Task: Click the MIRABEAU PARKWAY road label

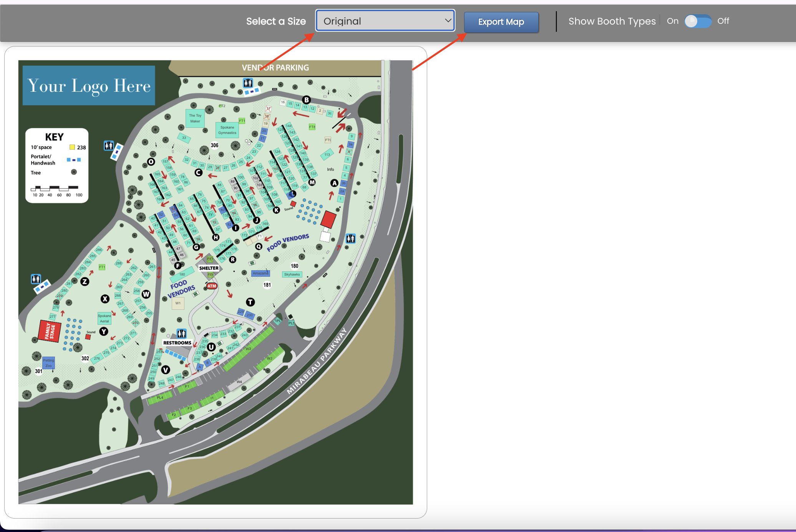Action: tap(317, 361)
